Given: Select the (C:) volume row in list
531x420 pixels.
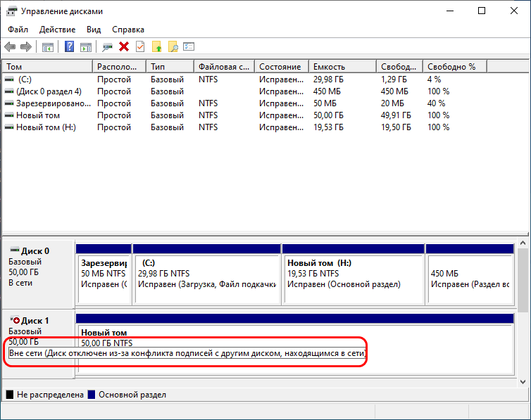Looking at the screenshot, I should [x=25, y=79].
